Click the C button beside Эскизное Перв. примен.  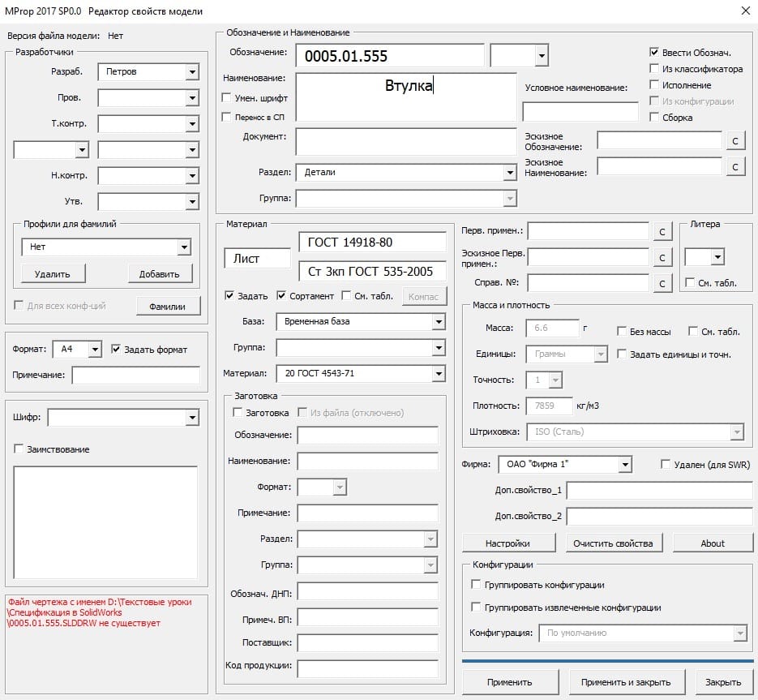tap(662, 258)
